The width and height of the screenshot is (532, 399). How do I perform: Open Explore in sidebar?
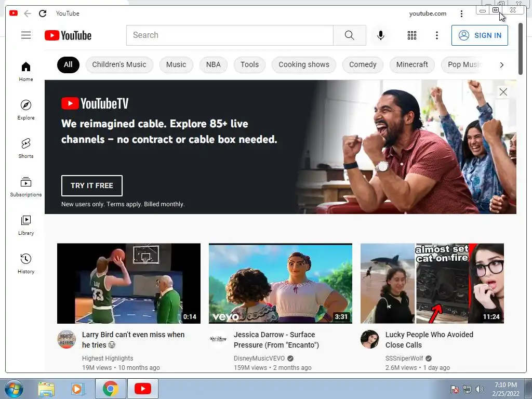26,110
